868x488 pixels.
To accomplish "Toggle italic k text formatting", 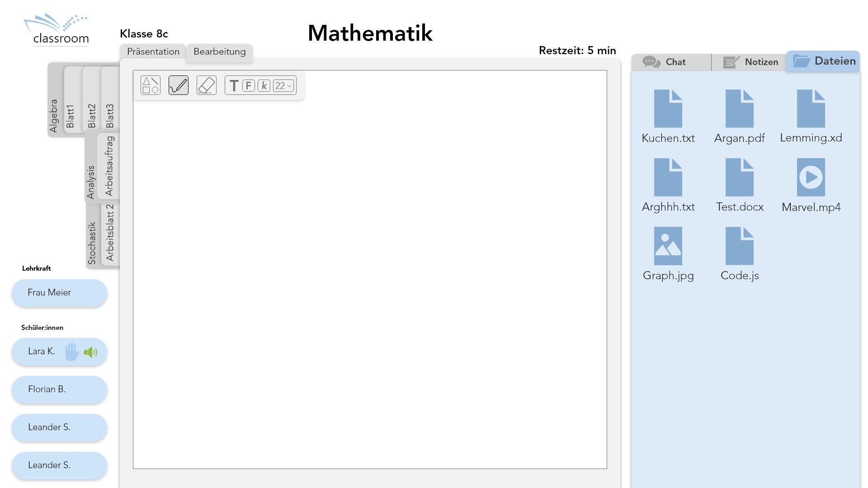I will 264,86.
